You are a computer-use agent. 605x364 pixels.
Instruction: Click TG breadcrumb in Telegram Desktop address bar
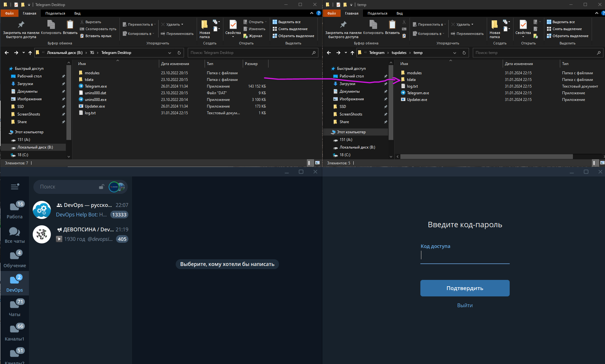(x=92, y=53)
